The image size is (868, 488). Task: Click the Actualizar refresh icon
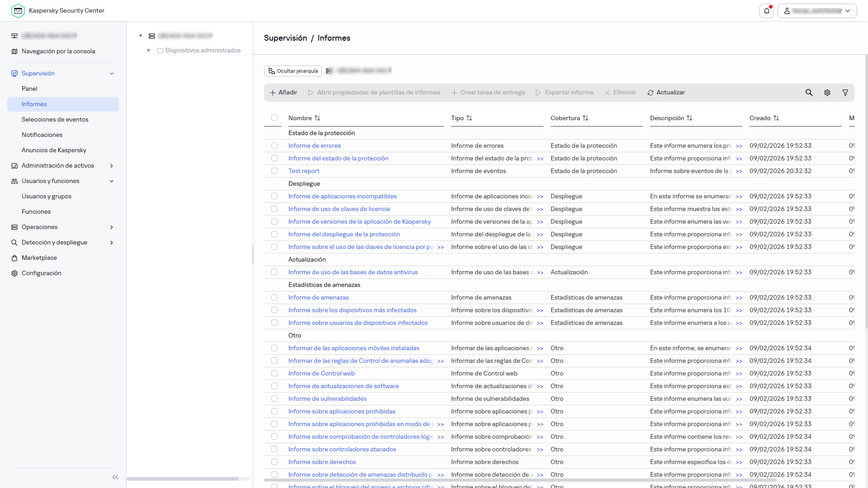[x=650, y=93]
